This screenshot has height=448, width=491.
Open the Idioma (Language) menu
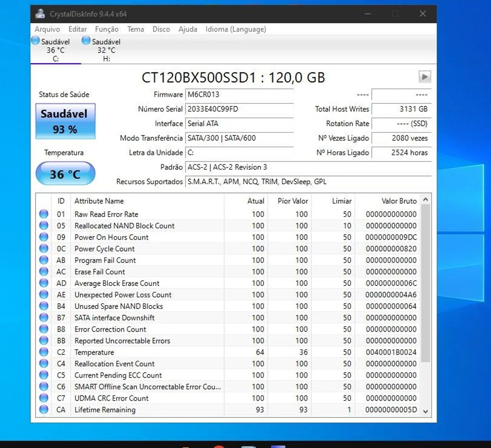(x=236, y=29)
